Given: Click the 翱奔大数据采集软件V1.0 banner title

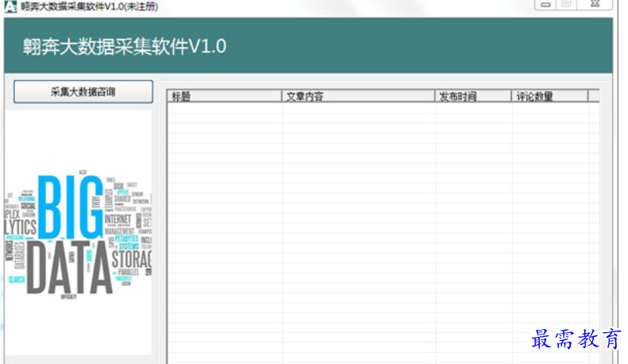Looking at the screenshot, I should [125, 46].
